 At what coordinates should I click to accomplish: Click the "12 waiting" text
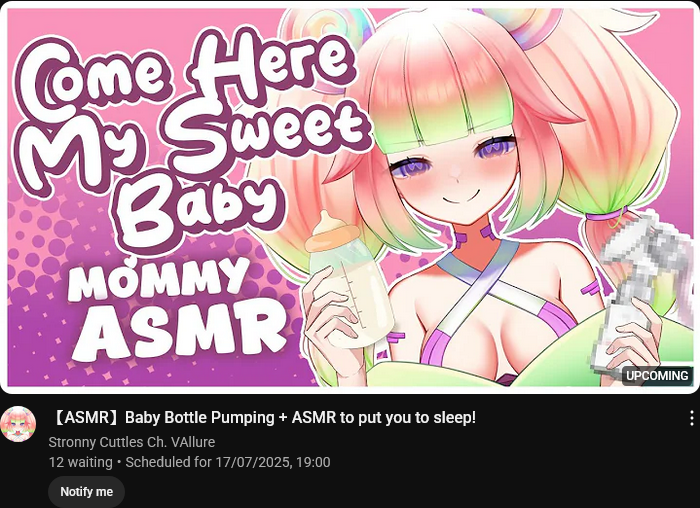pos(80,462)
